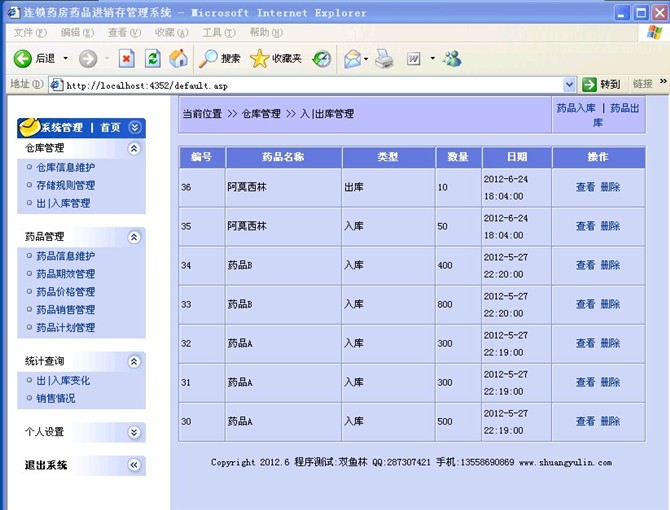
Task: Click the 药品名称 column header
Action: click(x=283, y=157)
